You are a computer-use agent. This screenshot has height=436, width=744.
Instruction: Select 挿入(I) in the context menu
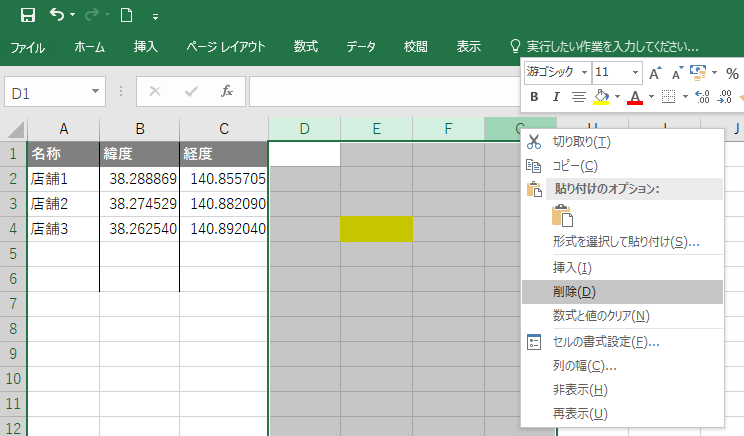pyautogui.click(x=572, y=268)
